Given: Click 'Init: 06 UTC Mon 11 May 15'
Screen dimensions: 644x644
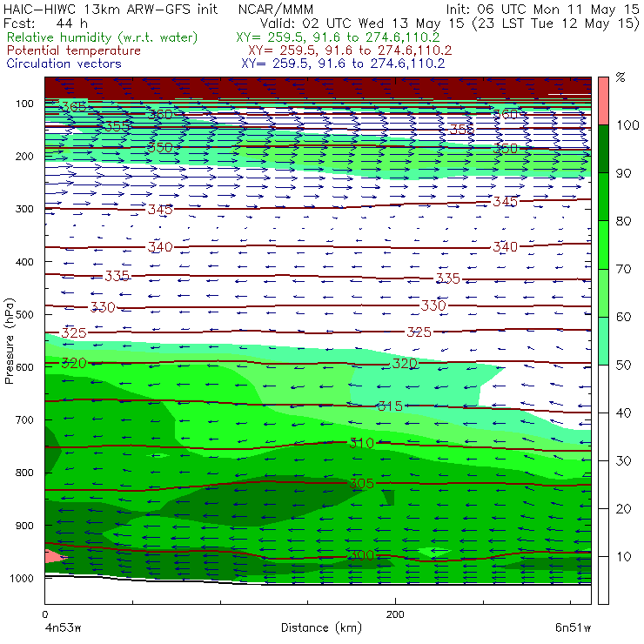Looking at the screenshot, I should [x=542, y=9].
